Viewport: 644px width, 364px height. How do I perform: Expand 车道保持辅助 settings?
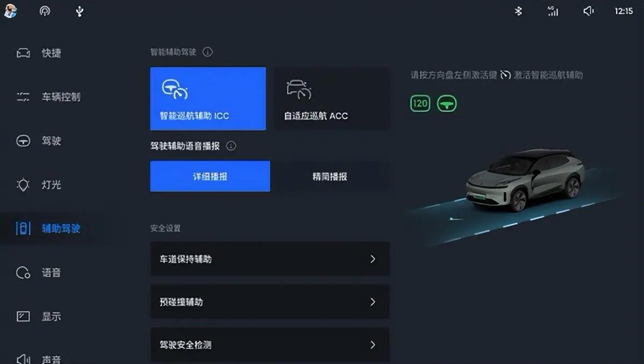click(270, 259)
